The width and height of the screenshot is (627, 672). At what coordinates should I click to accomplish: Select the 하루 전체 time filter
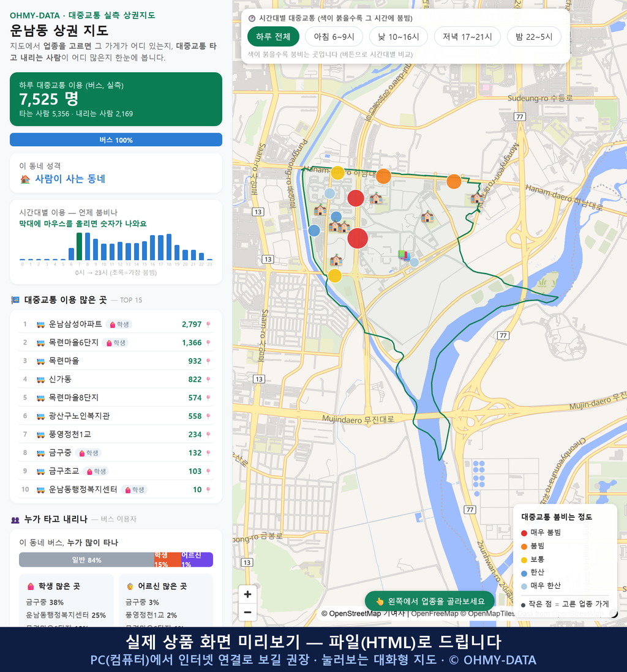click(x=273, y=37)
